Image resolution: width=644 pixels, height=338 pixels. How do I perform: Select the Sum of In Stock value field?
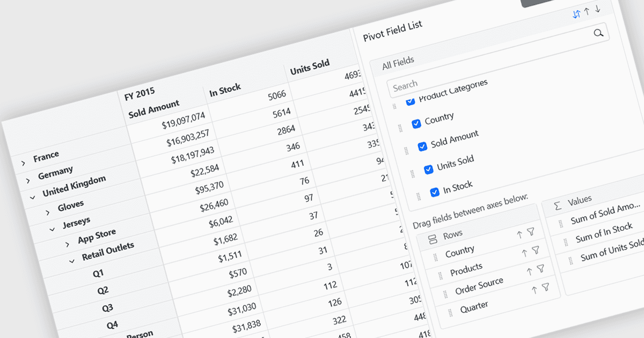pyautogui.click(x=604, y=233)
